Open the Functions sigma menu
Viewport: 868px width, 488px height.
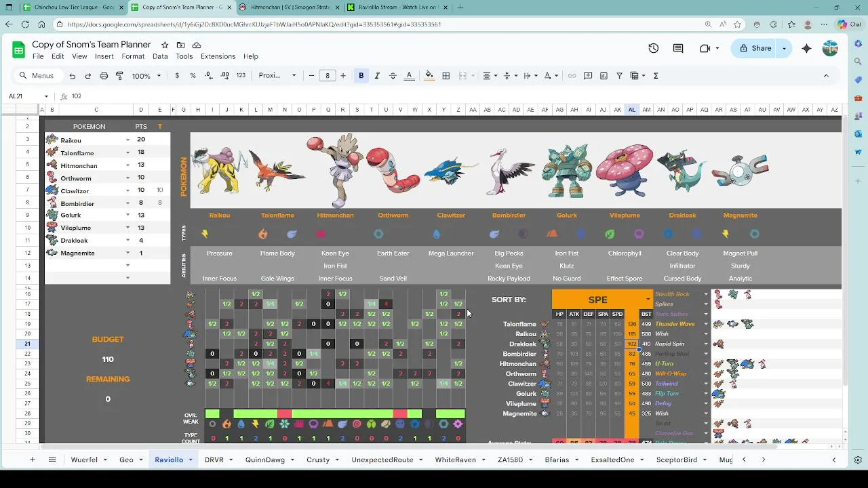pyautogui.click(x=656, y=76)
